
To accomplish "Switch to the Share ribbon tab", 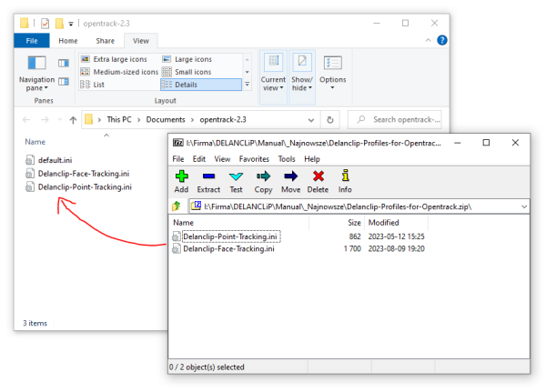I will click(x=105, y=41).
